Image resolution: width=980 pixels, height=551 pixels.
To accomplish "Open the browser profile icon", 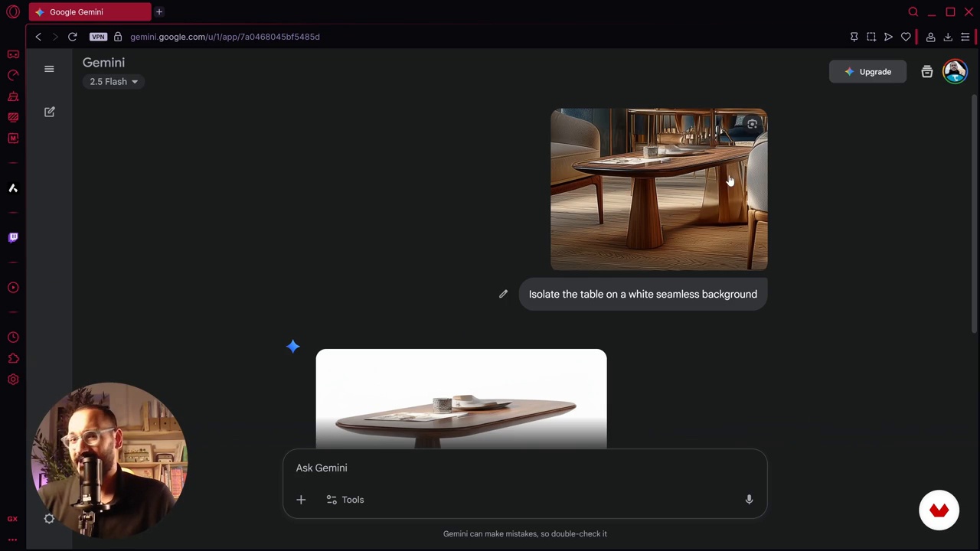I will [931, 37].
